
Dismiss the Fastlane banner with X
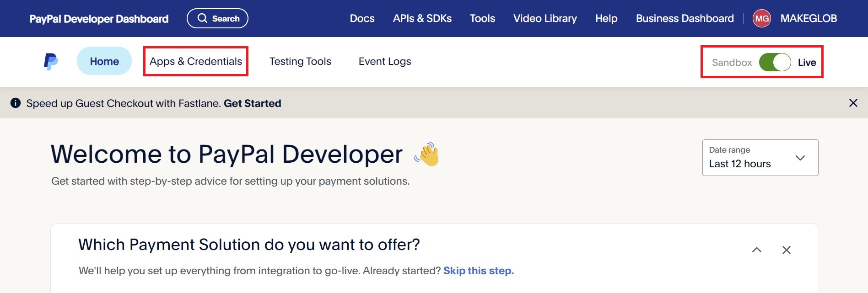point(853,103)
